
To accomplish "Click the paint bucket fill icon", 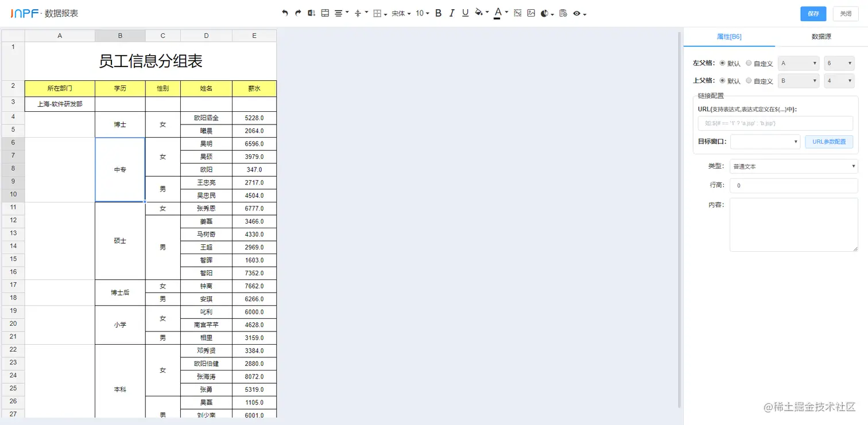I will tap(479, 13).
